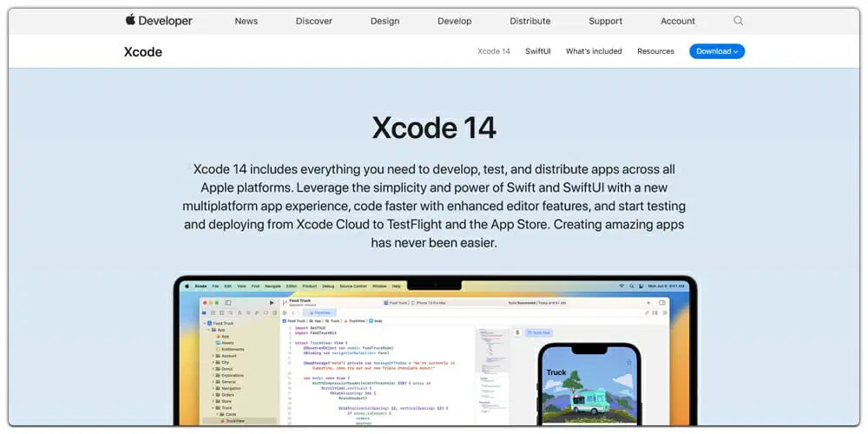Screen dimensions: 868x434
Task: Expand the Navigation folder
Action: tap(214, 388)
